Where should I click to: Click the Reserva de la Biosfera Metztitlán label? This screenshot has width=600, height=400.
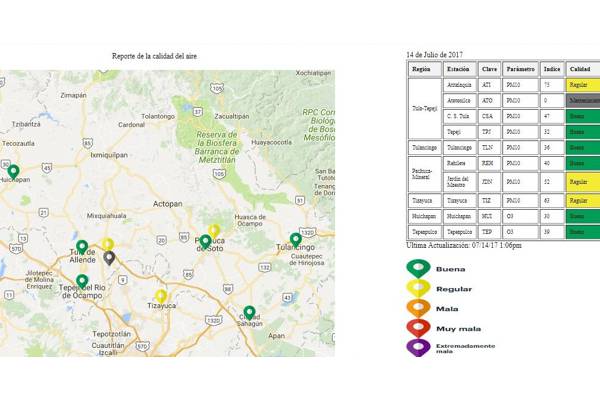pyautogui.click(x=217, y=147)
